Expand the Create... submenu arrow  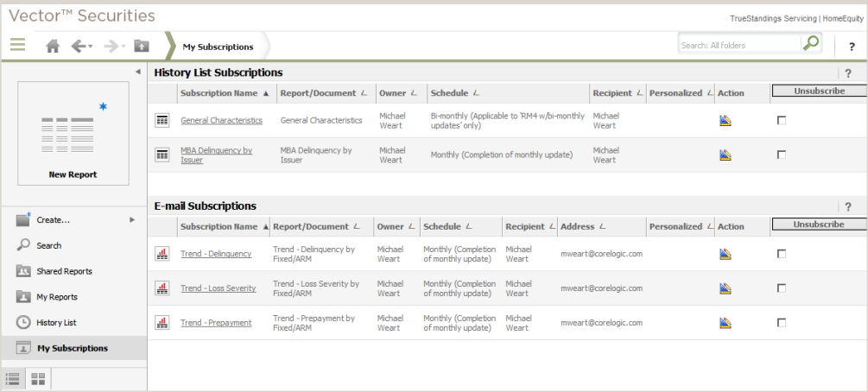pyautogui.click(x=132, y=220)
